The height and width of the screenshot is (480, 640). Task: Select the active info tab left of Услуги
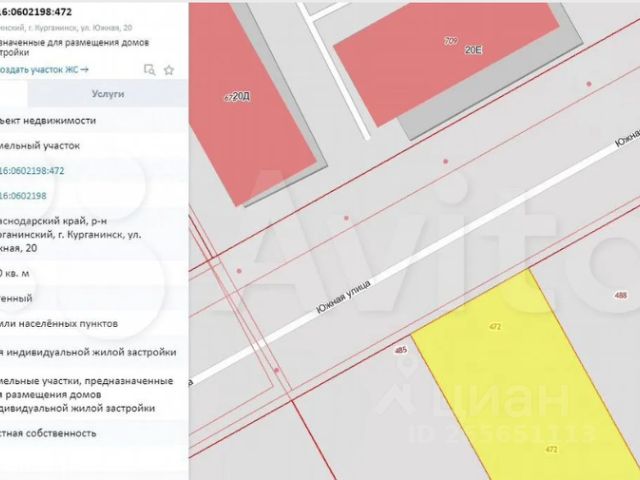(14, 93)
